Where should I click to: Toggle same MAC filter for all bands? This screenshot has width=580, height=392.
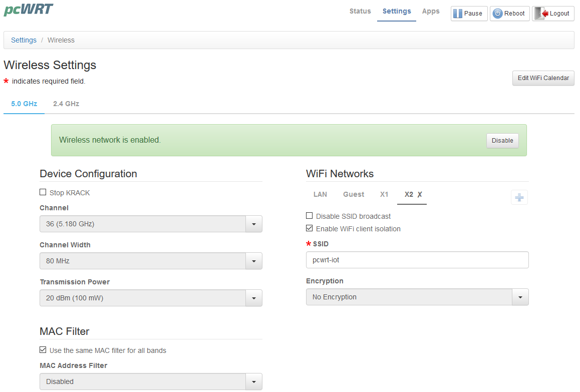pos(43,350)
